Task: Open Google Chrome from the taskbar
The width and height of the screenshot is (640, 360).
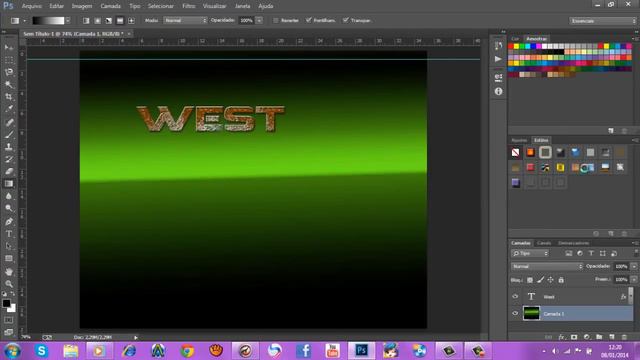Action: coord(187,351)
